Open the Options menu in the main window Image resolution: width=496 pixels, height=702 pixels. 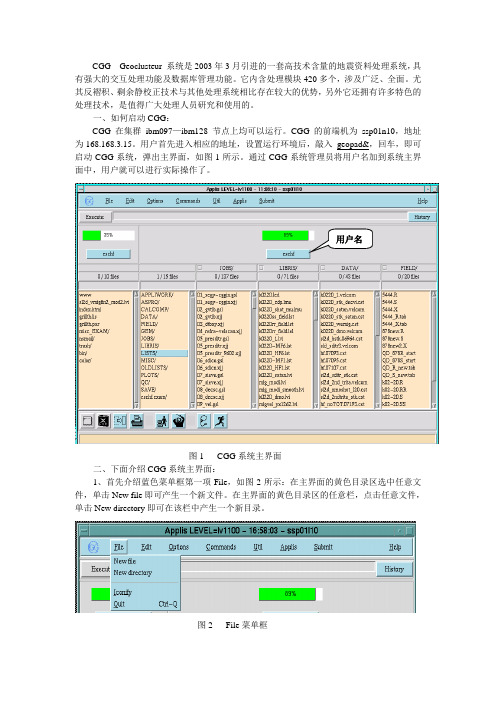pos(155,201)
